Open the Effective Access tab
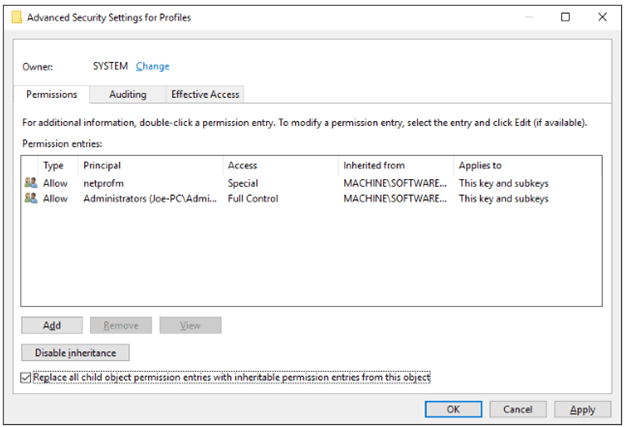The height and width of the screenshot is (427, 624). [205, 94]
